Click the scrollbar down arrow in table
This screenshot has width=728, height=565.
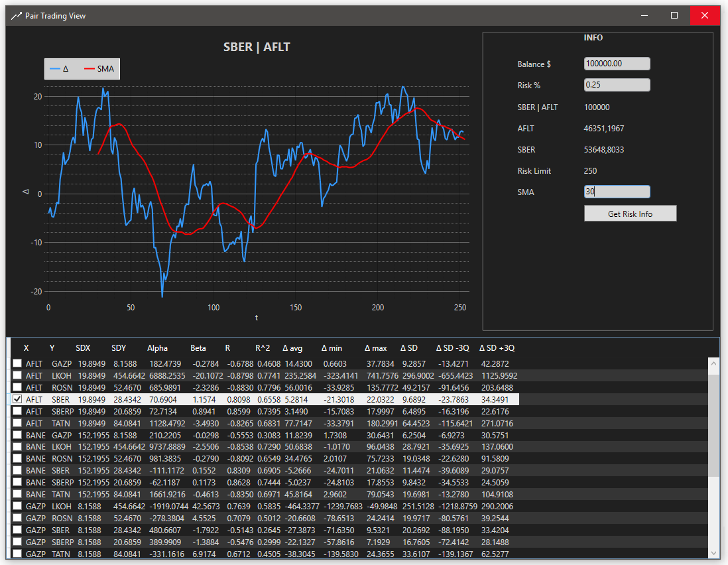tap(714, 552)
